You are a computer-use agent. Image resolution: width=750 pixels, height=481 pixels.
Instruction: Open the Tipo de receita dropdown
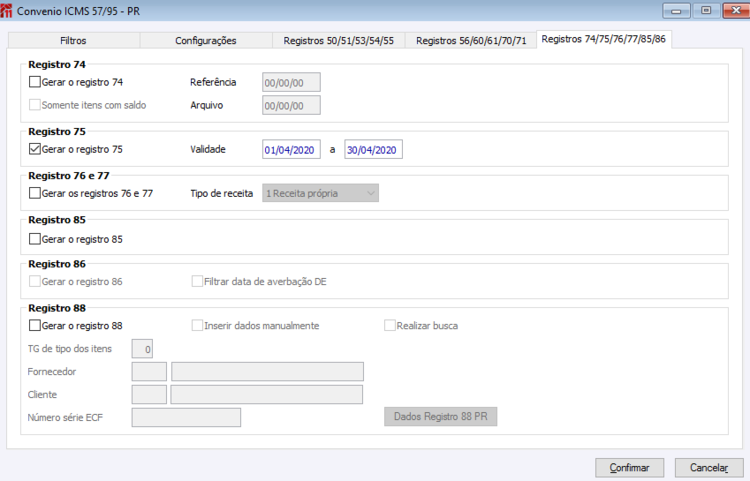click(x=320, y=193)
